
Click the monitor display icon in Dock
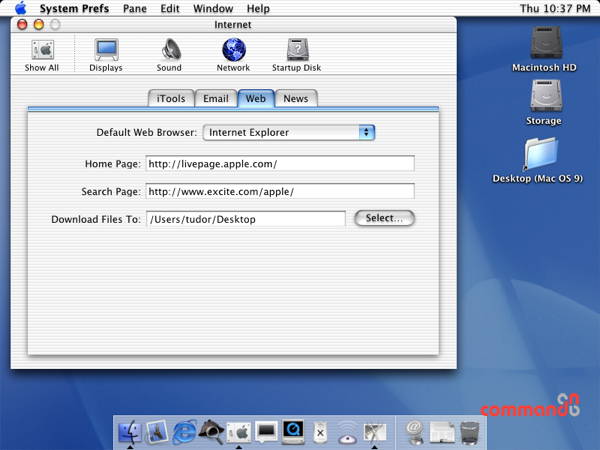point(266,432)
